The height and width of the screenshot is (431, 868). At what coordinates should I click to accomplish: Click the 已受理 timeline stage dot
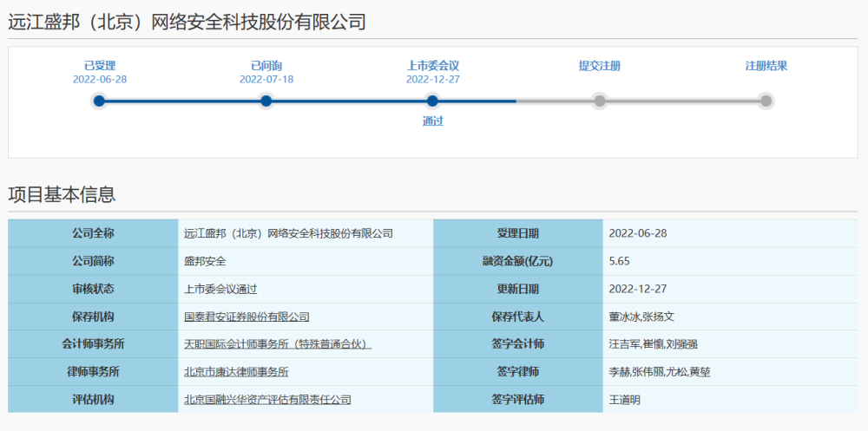pyautogui.click(x=99, y=101)
